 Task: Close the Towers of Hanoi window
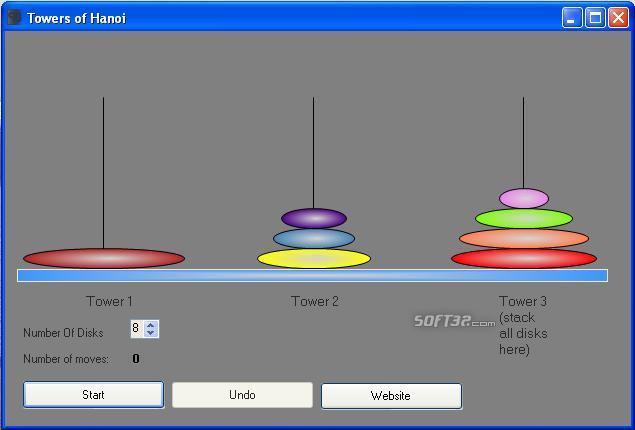tap(618, 18)
